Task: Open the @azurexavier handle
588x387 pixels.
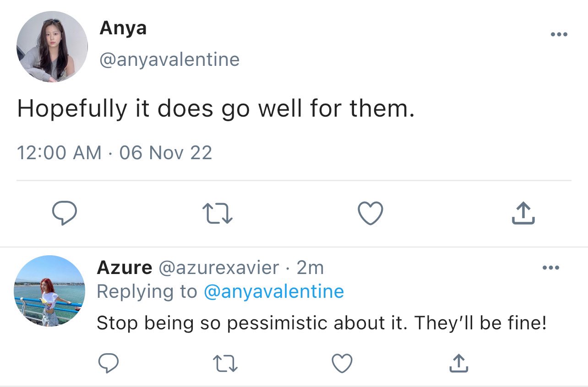Action: click(x=218, y=268)
